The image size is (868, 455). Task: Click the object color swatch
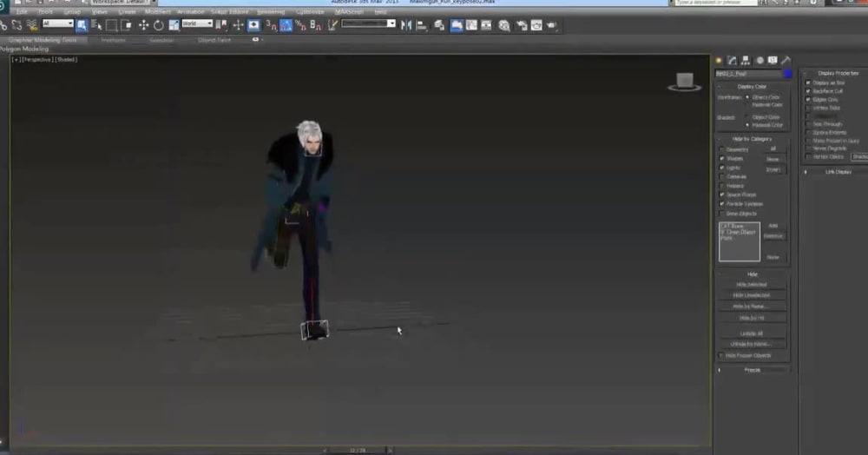click(x=787, y=74)
